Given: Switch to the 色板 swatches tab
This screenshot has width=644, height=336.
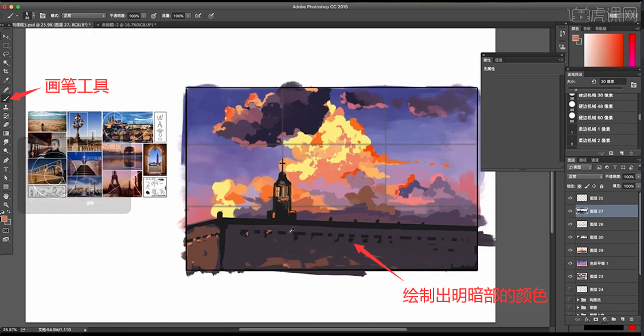Looking at the screenshot, I should (x=587, y=29).
